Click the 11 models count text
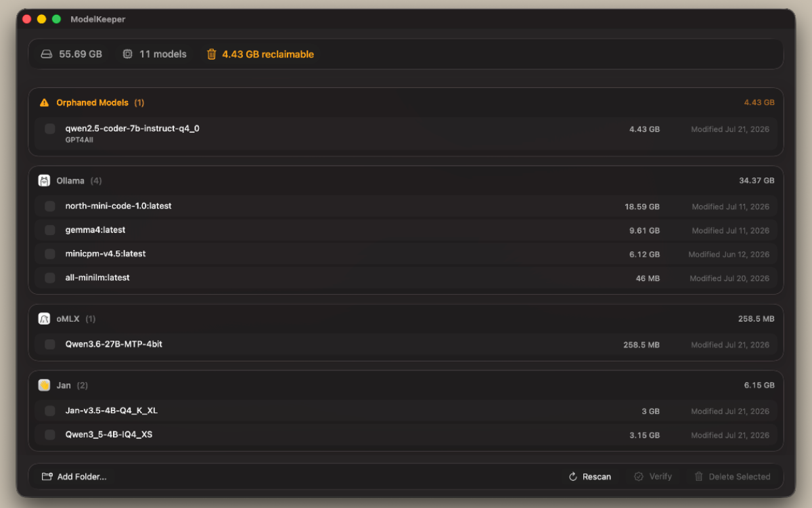812x508 pixels. coord(163,54)
